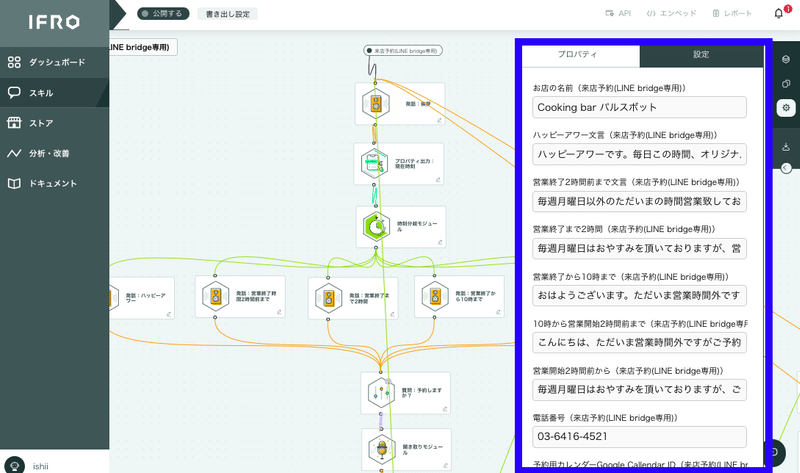This screenshot has width=800, height=473.
Task: Focus the ハッピーアワー文言 input field
Action: click(639, 154)
